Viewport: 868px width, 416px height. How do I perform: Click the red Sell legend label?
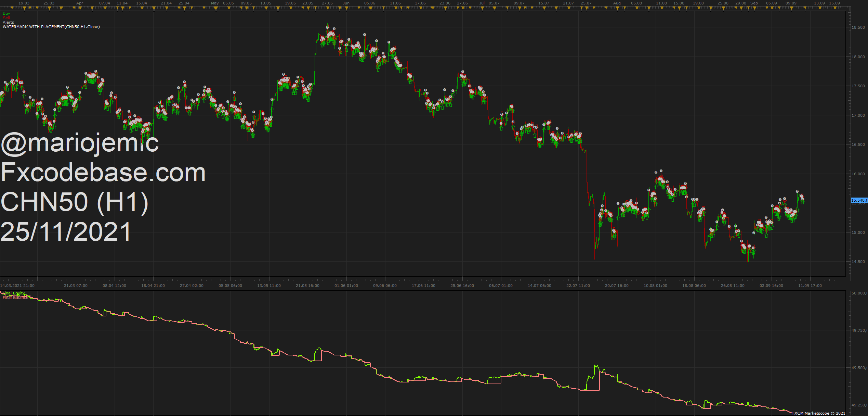click(x=6, y=18)
